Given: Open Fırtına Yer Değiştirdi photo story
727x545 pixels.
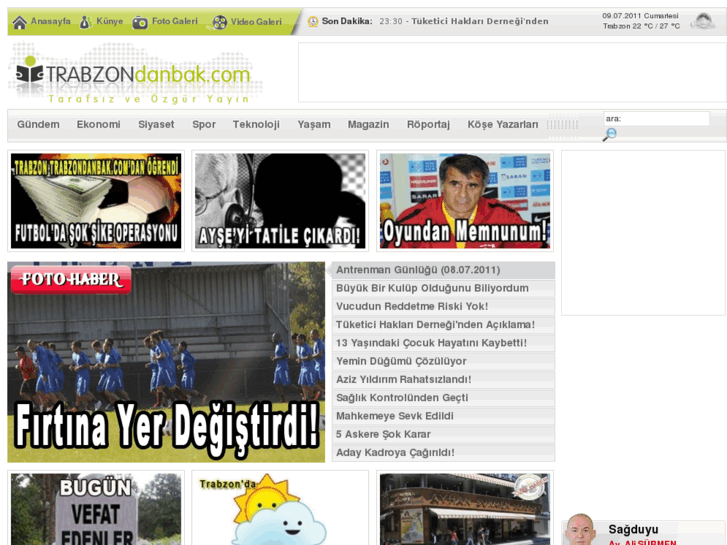Looking at the screenshot, I should 166,362.
